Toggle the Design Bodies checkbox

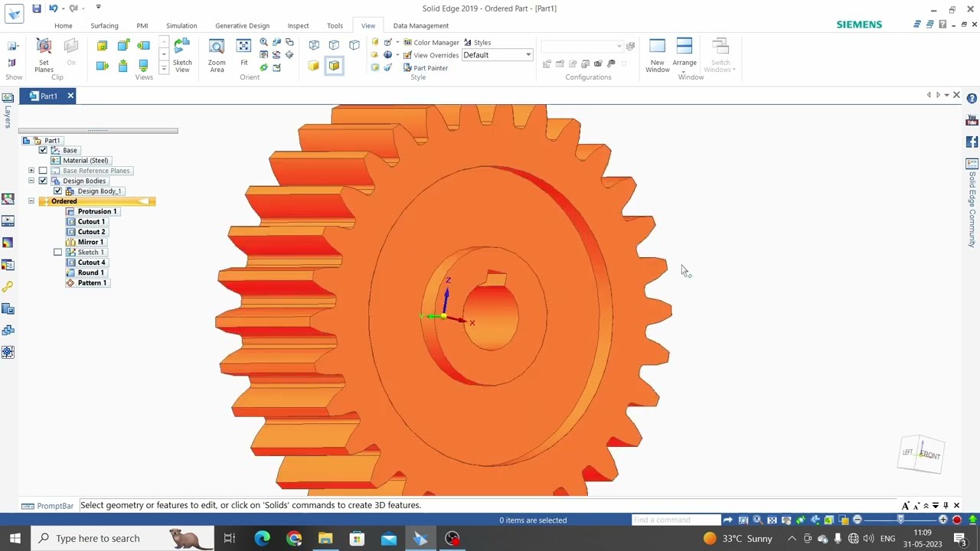tap(43, 181)
